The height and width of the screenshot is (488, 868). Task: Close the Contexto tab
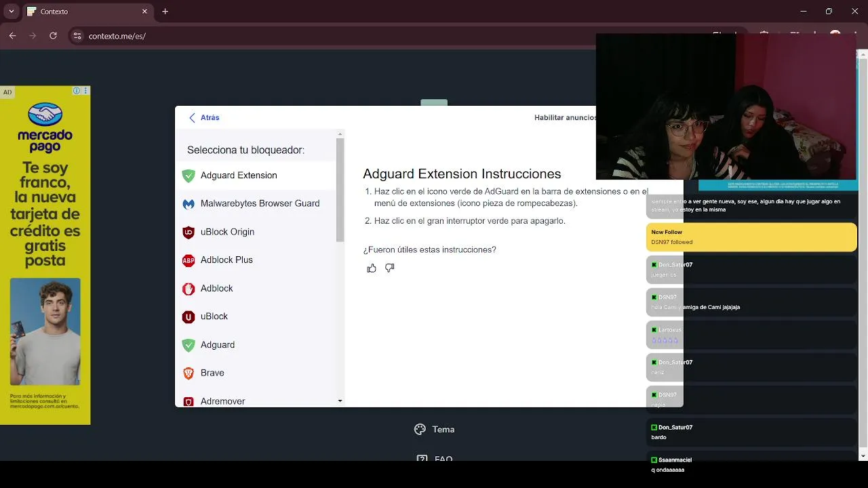click(144, 12)
